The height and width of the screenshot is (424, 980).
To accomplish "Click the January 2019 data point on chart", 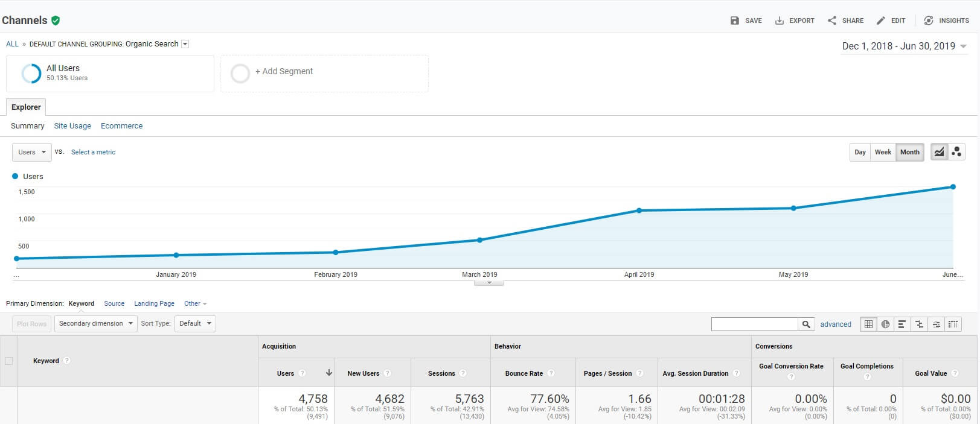I will pos(176,255).
